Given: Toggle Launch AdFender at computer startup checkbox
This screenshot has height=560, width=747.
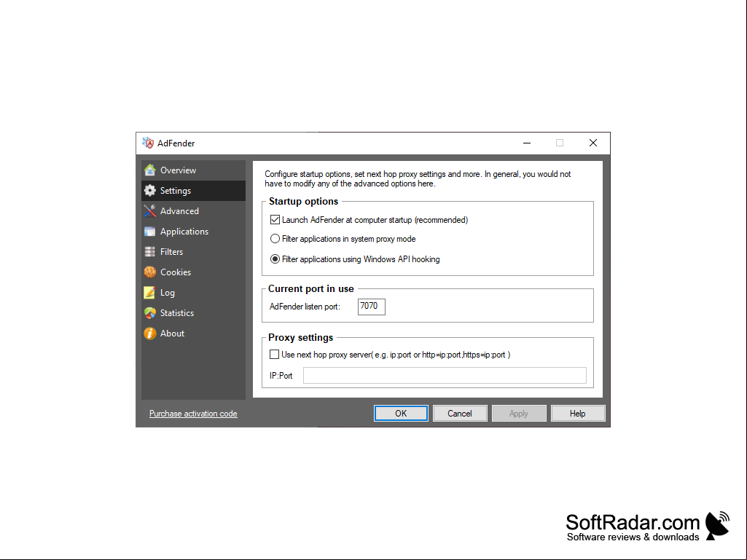Looking at the screenshot, I should (275, 219).
